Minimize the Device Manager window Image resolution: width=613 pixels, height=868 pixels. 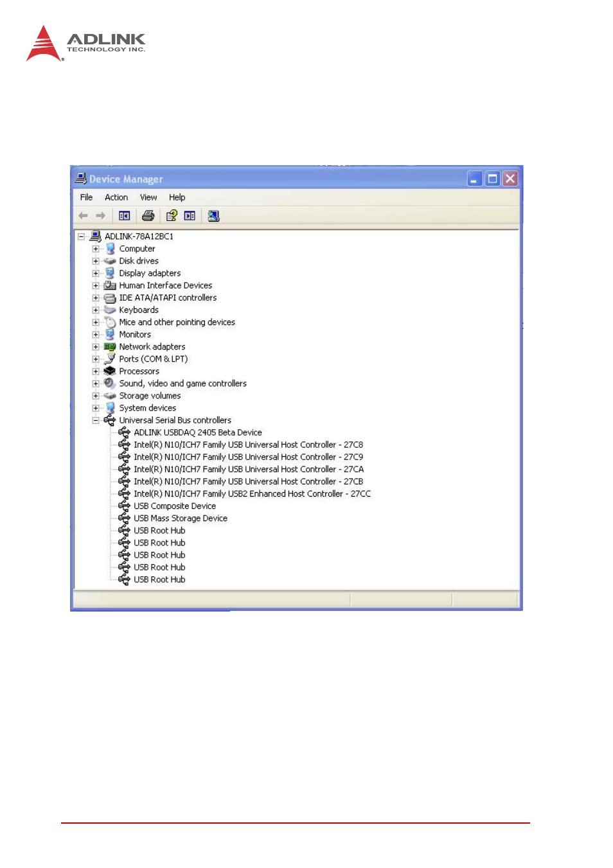click(x=475, y=179)
